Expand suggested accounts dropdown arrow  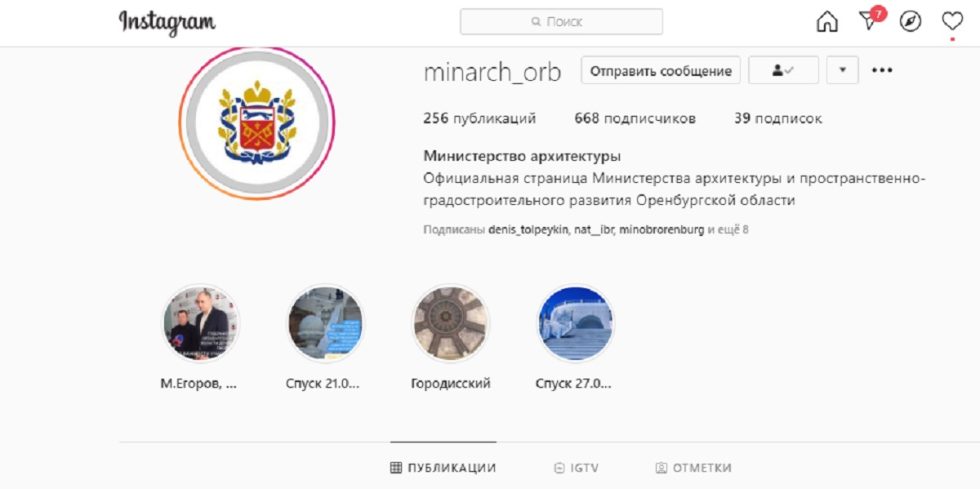pos(842,70)
